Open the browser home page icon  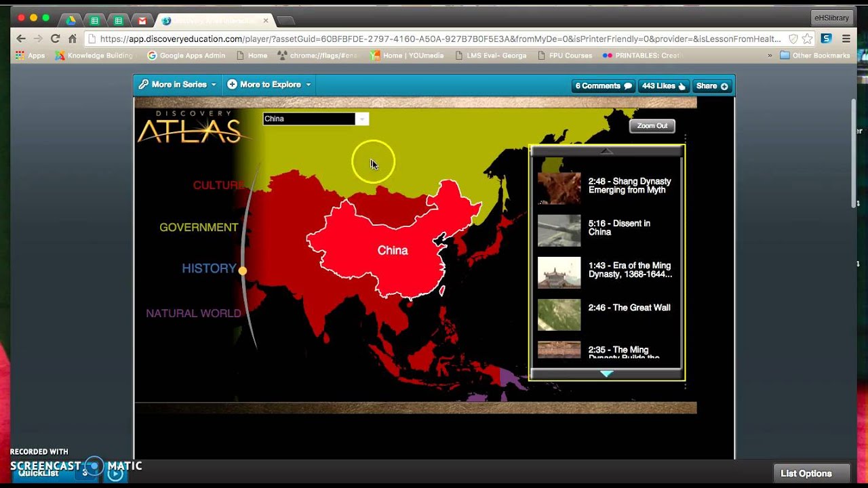click(x=72, y=39)
